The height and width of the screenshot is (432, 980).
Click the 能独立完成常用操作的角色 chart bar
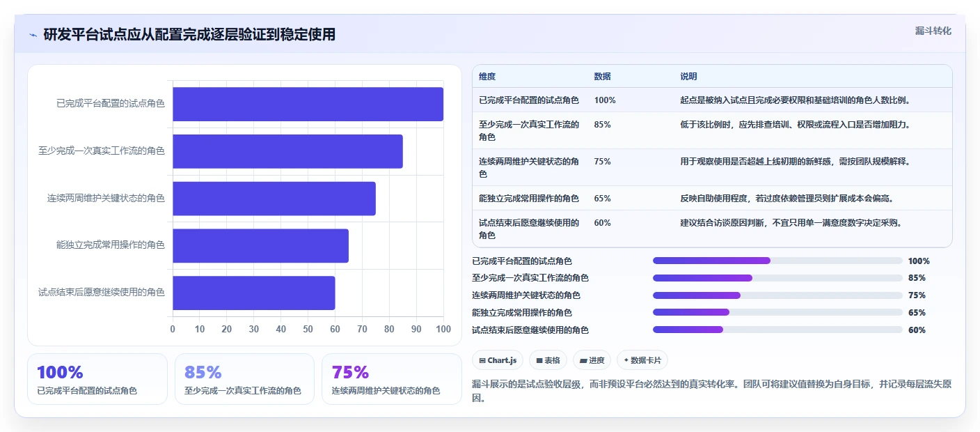(x=260, y=245)
